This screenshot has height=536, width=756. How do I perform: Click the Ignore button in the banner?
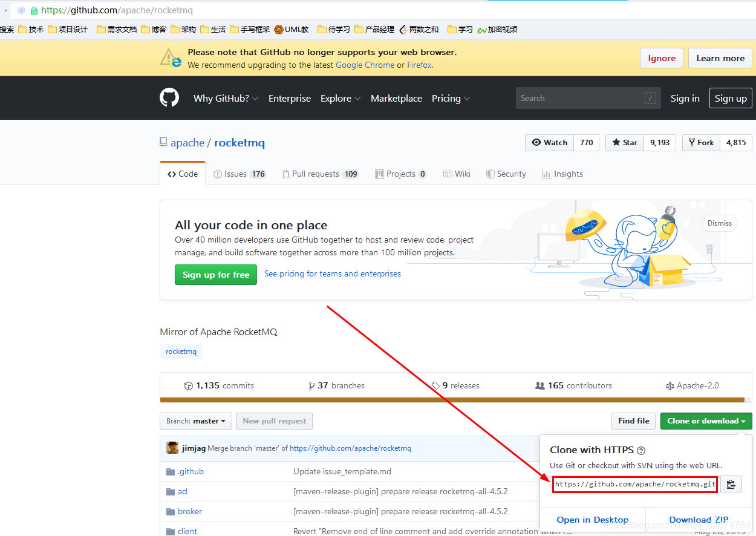coord(662,58)
